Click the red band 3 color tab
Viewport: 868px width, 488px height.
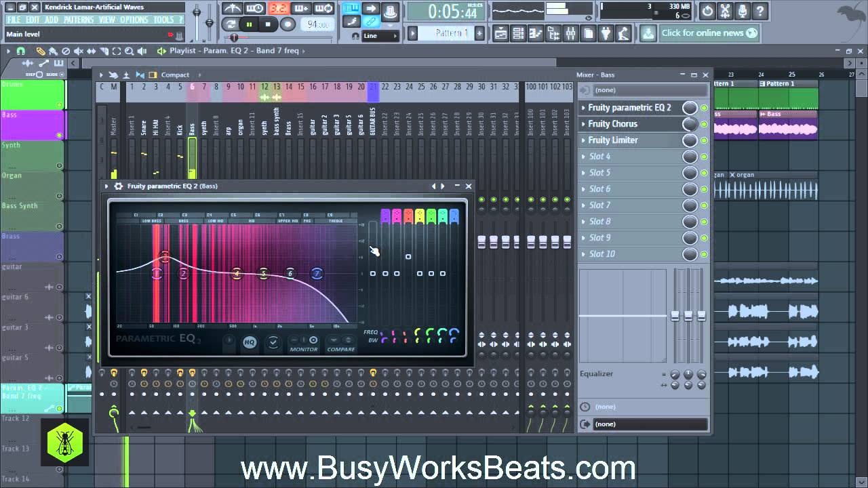tap(408, 216)
